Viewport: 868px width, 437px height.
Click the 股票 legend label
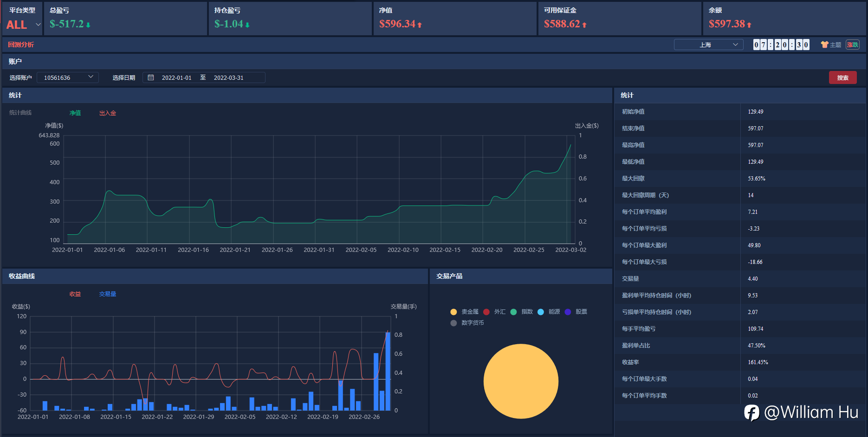[x=581, y=312]
